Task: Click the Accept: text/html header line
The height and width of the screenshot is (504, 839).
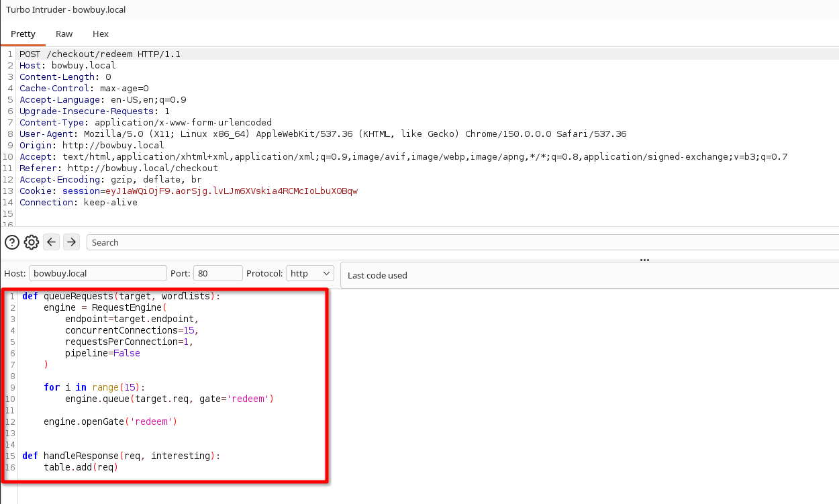Action: [403, 156]
